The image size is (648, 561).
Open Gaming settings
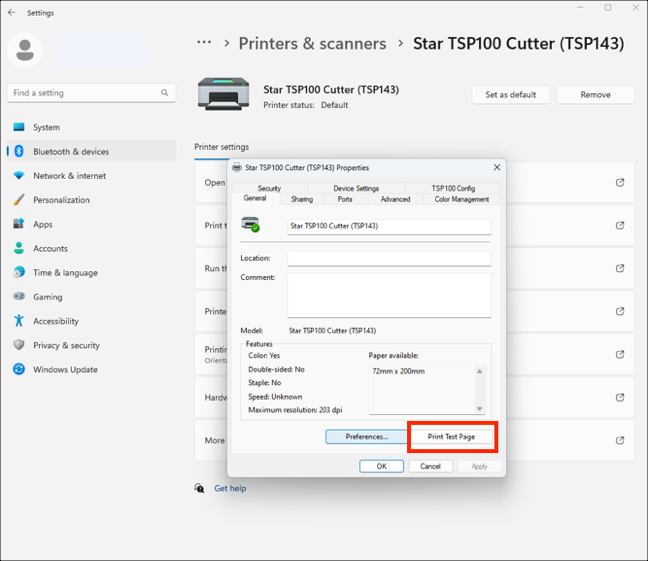92,296
